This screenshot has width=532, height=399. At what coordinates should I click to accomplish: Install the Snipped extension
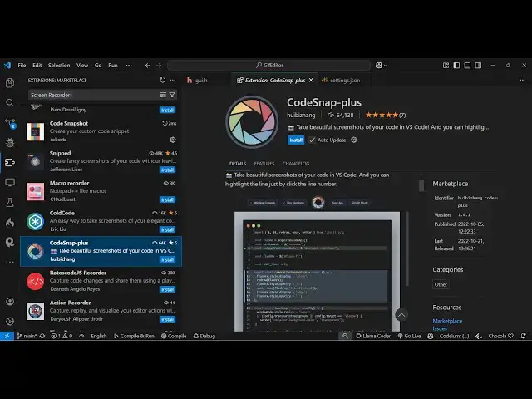point(168,170)
